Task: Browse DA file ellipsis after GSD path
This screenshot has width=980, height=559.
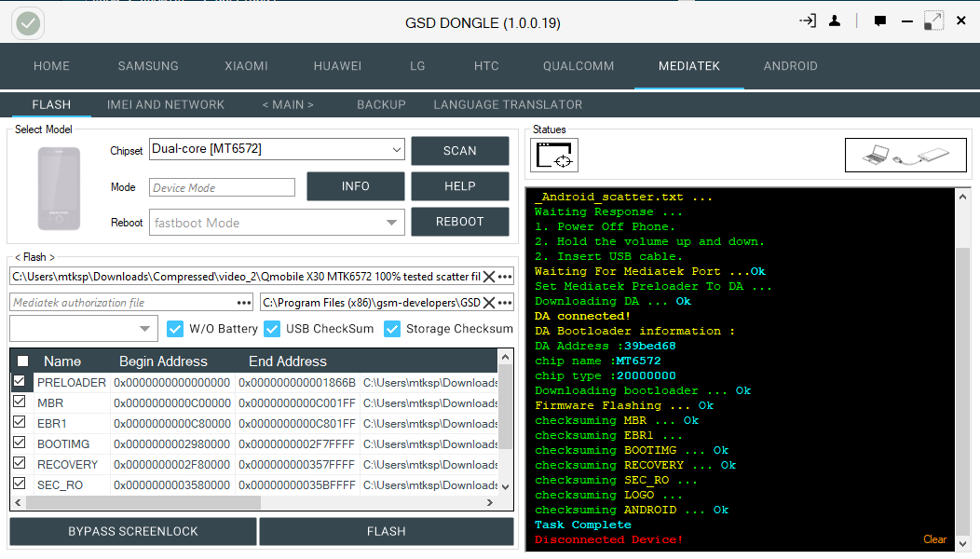Action: coord(505,303)
